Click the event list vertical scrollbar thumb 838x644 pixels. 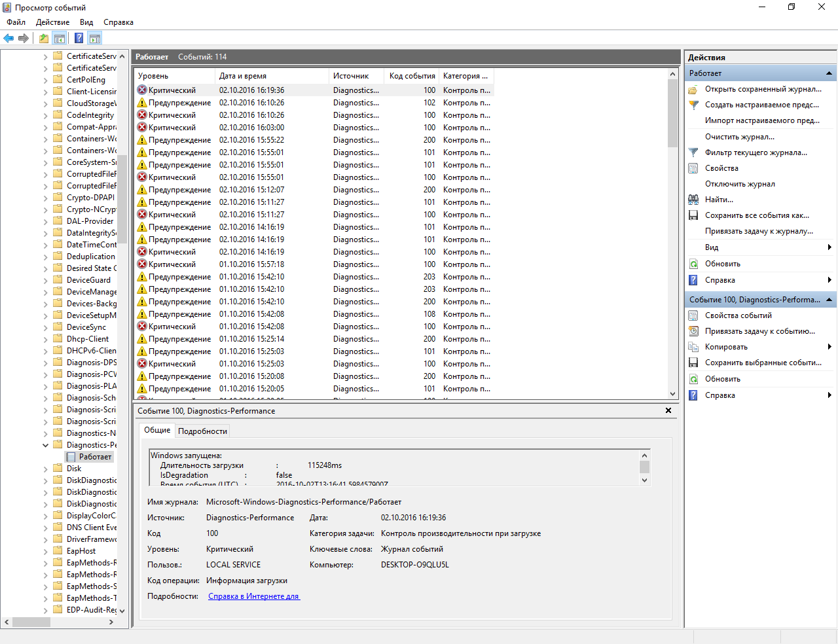click(x=672, y=113)
